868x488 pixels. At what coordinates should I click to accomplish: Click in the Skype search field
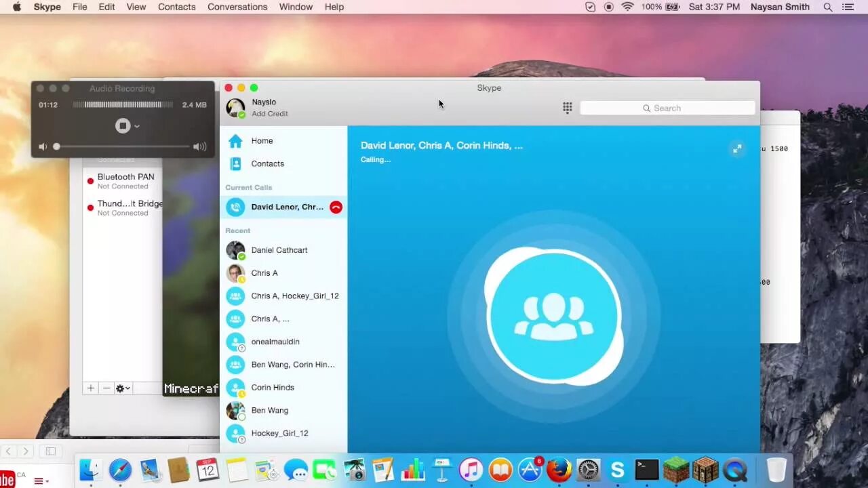[x=667, y=108]
